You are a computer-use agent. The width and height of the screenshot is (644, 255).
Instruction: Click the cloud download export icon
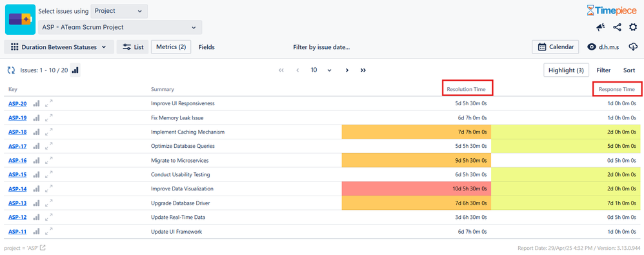[633, 47]
